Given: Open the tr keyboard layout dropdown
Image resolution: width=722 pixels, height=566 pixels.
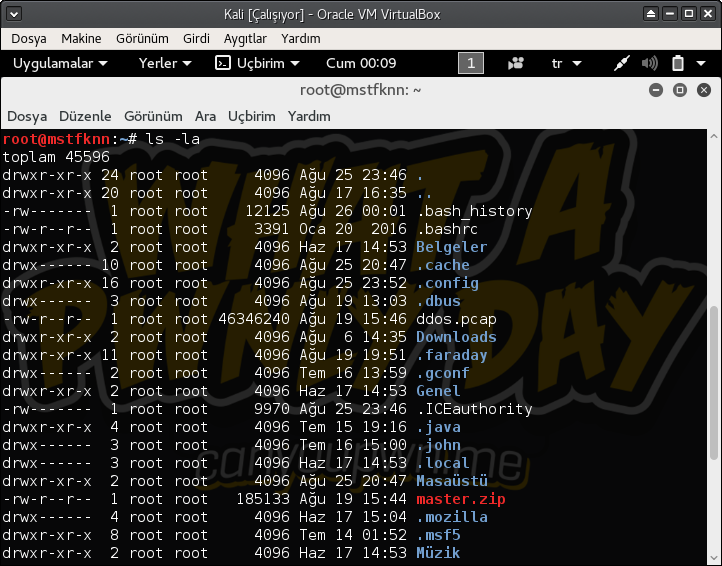Looking at the screenshot, I should tap(566, 63).
